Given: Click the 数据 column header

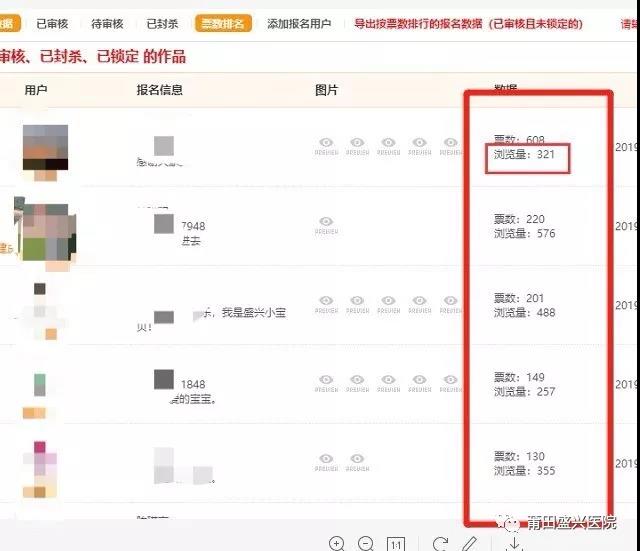Looking at the screenshot, I should tap(506, 90).
